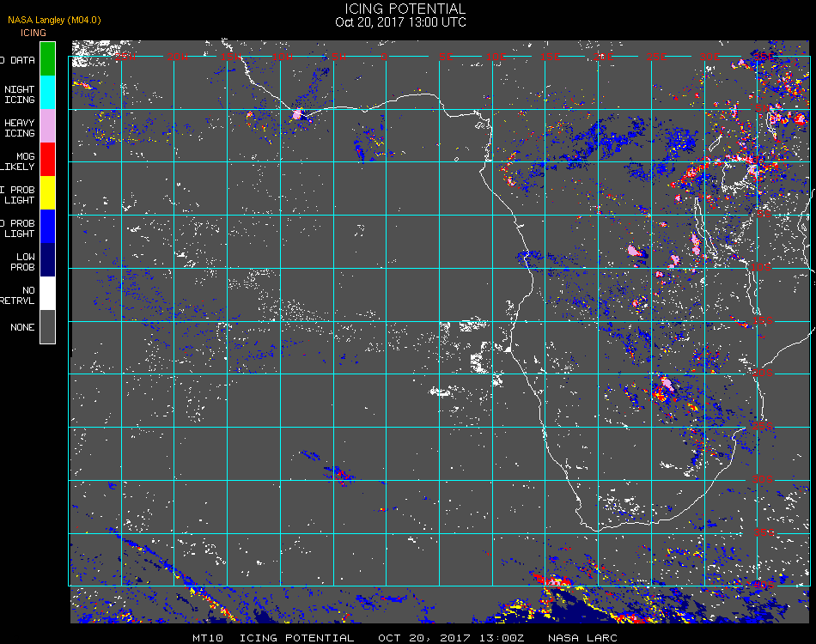
Task: Click the 35E longitude label
Action: click(764, 57)
